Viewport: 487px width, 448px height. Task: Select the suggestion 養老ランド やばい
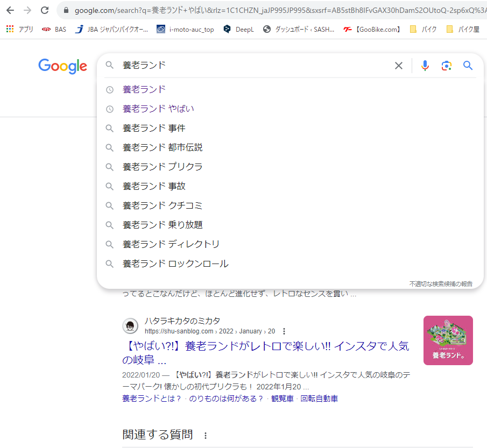[x=290, y=109]
